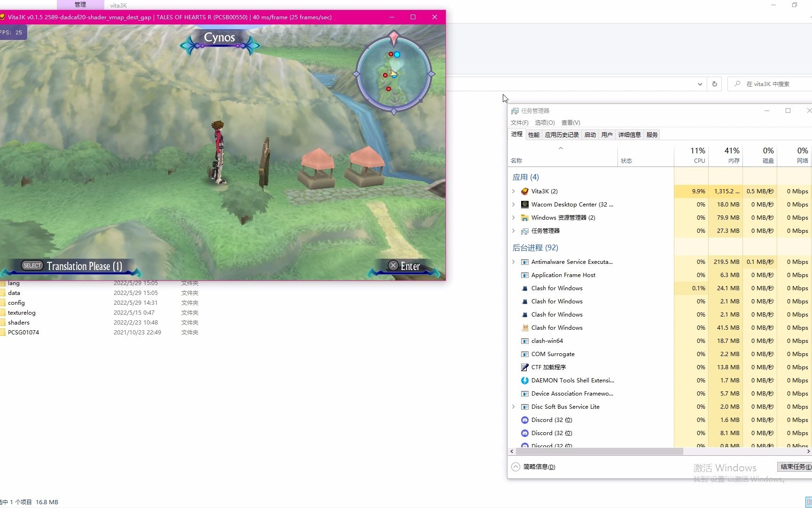The width and height of the screenshot is (812, 508).
Task: Switch to the 应用历史记录 tab
Action: [x=562, y=135]
